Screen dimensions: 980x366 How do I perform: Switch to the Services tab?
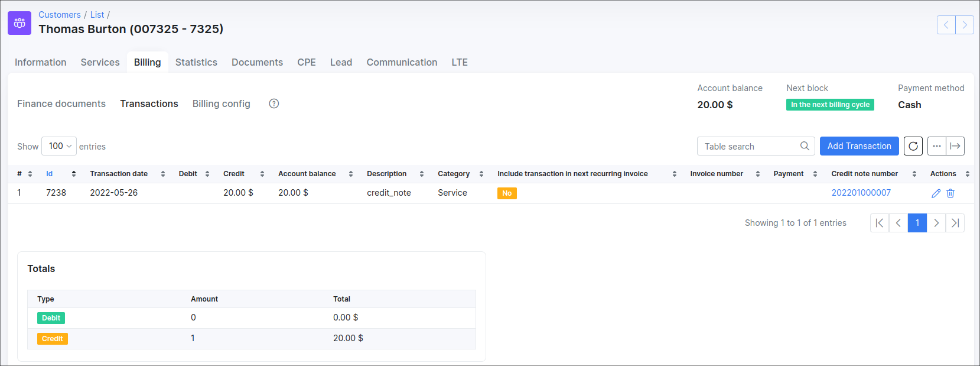(100, 62)
